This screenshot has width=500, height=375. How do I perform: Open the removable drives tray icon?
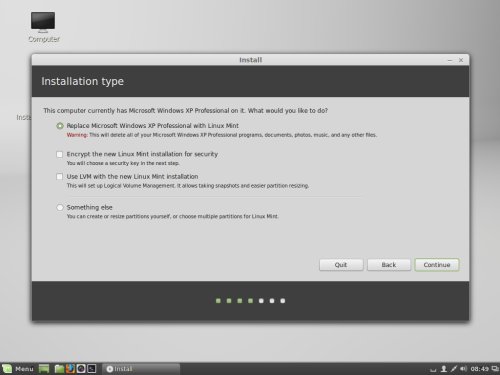click(x=433, y=370)
